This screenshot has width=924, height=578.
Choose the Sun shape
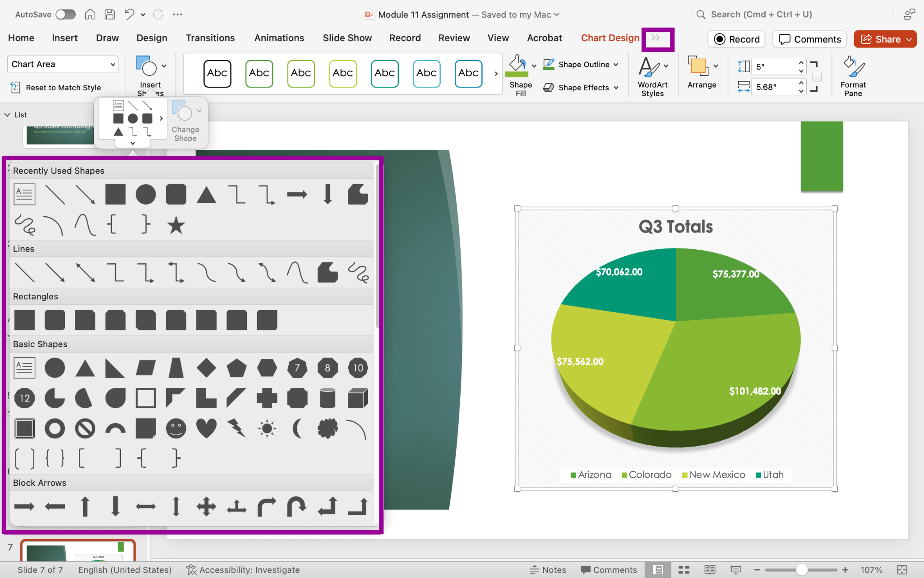click(267, 428)
